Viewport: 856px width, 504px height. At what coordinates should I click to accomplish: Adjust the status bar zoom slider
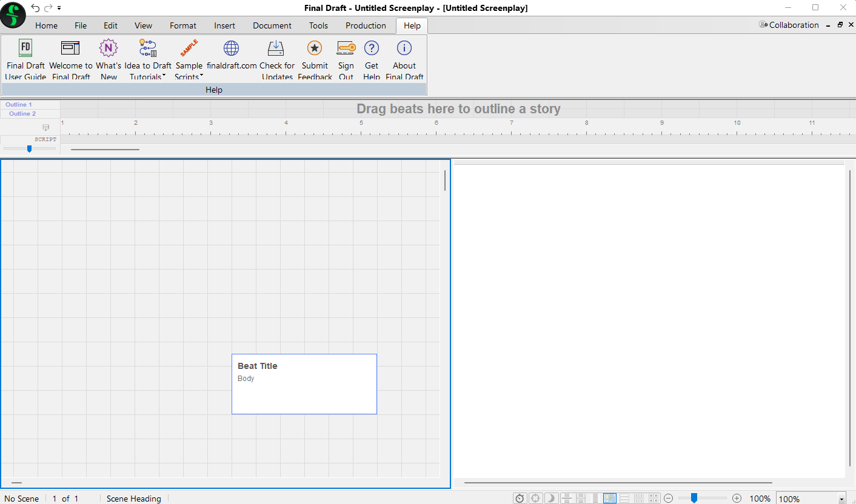click(694, 498)
